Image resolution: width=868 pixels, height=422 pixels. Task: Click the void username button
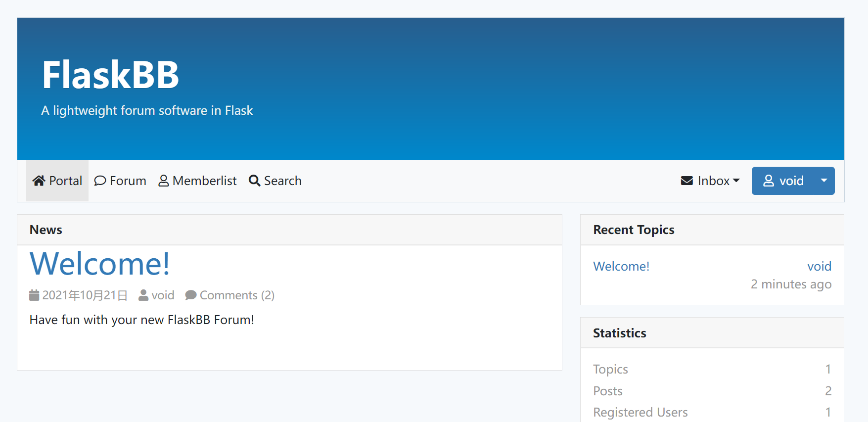[x=783, y=181]
